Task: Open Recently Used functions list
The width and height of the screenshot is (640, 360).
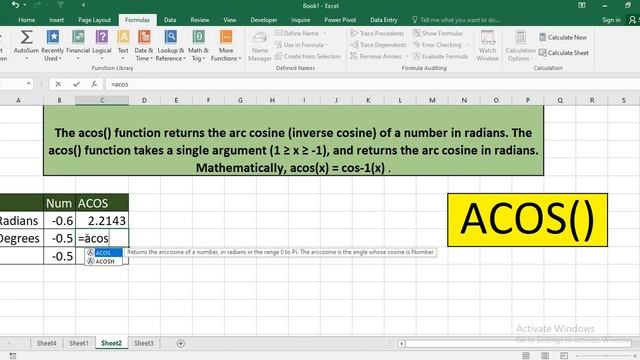Action: 53,45
